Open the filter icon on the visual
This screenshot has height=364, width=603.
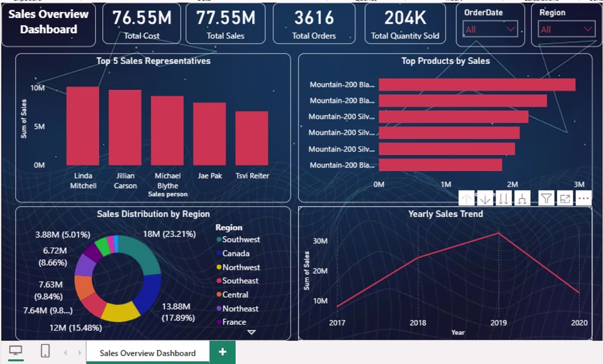pos(546,199)
